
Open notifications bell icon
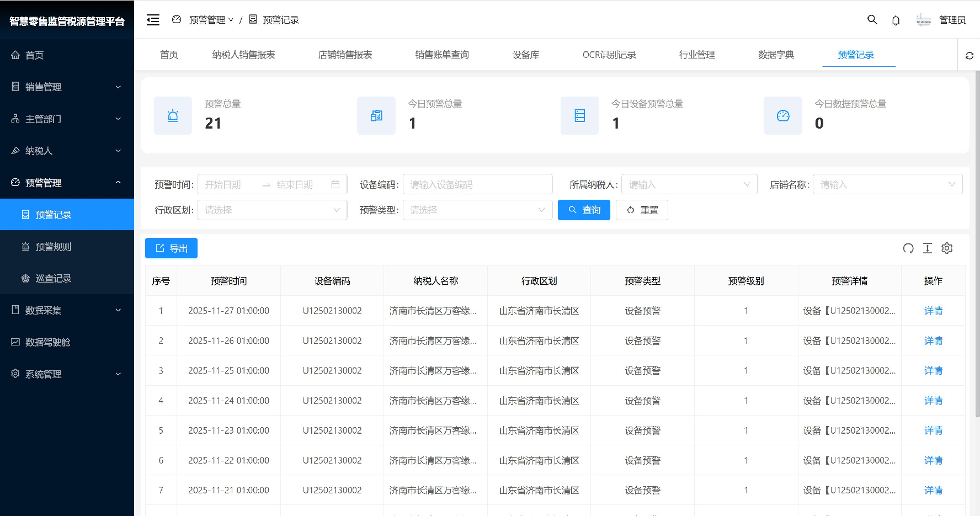tap(896, 20)
